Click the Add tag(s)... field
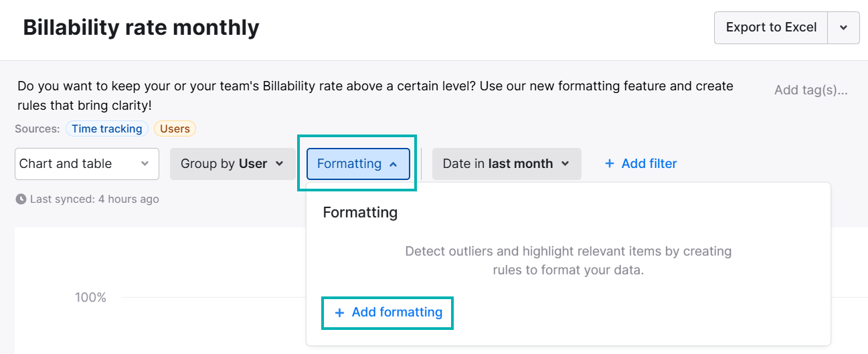Viewport: 868px width, 354px height. click(x=810, y=90)
